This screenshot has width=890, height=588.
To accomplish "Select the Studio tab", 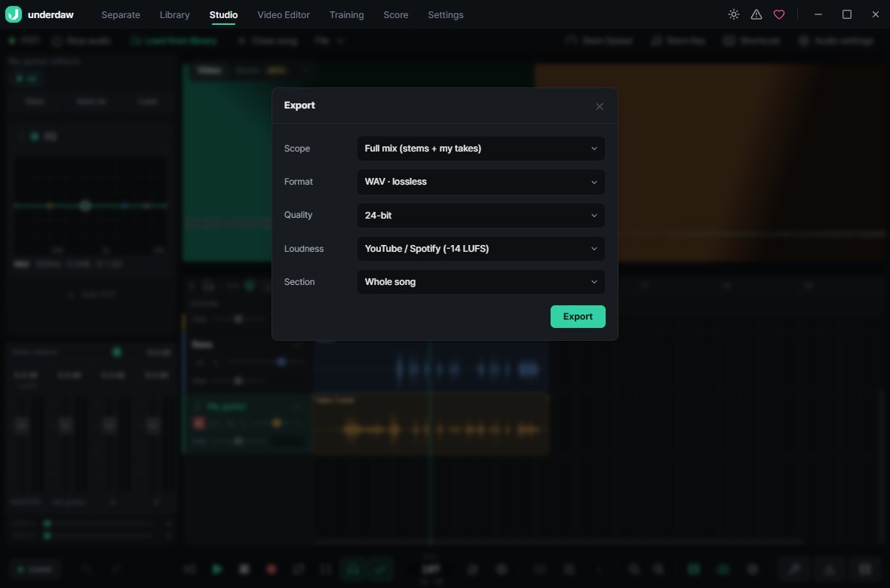I will tap(224, 15).
